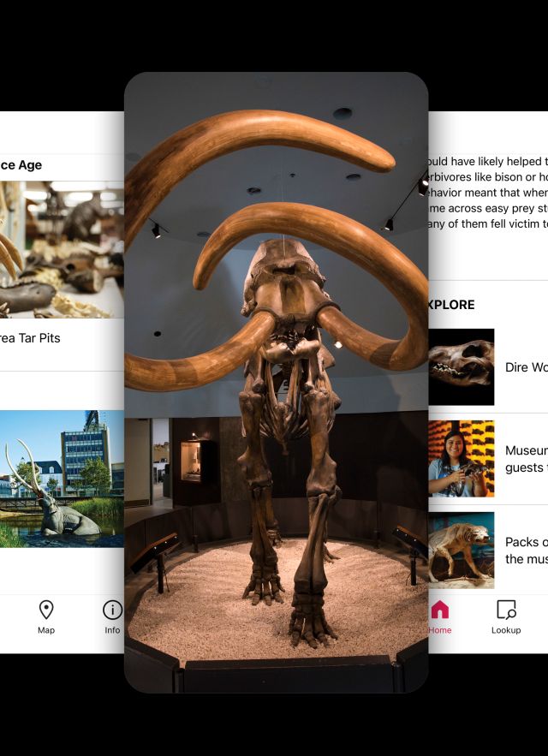
Task: Click the 'Lookup' tab label
Action: click(x=506, y=630)
